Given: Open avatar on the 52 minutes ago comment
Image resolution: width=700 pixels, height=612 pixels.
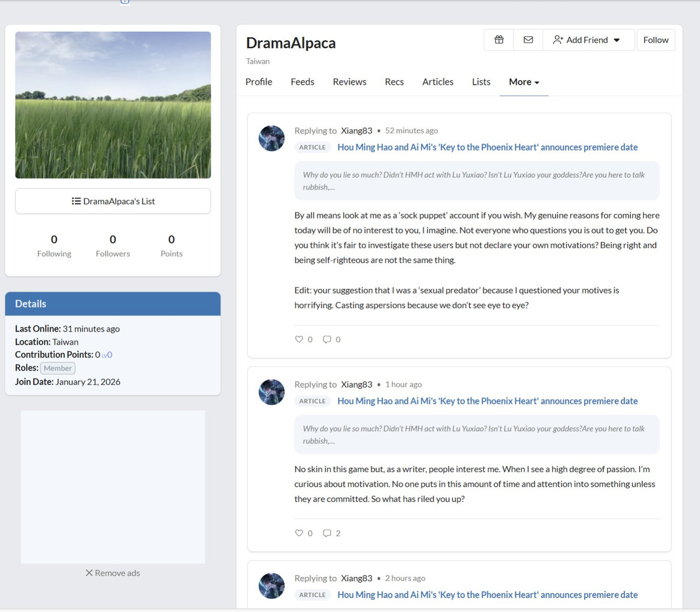Looking at the screenshot, I should pyautogui.click(x=271, y=138).
